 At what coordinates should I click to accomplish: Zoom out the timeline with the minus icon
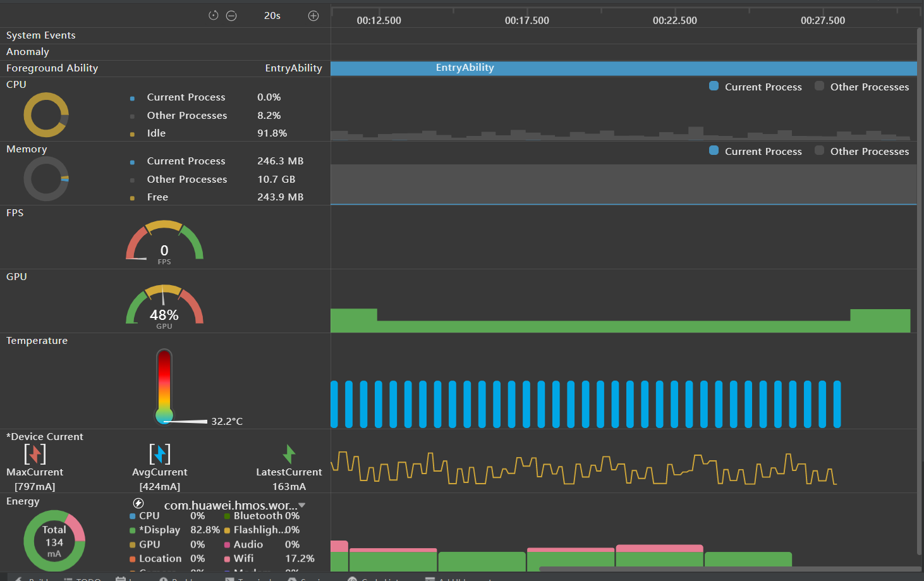coord(231,16)
